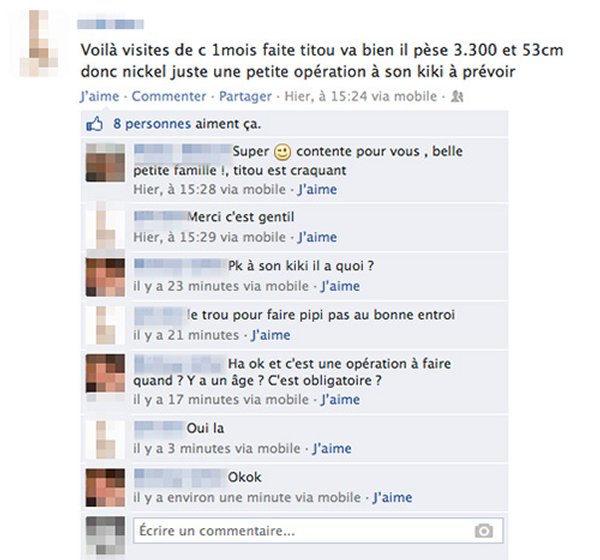Click 'Écrire un commentaire' input field
The height and width of the screenshot is (560, 600).
pyautogui.click(x=318, y=531)
